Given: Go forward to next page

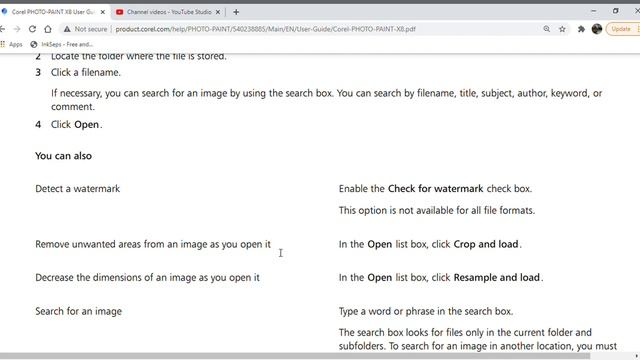Looking at the screenshot, I should (17, 29).
